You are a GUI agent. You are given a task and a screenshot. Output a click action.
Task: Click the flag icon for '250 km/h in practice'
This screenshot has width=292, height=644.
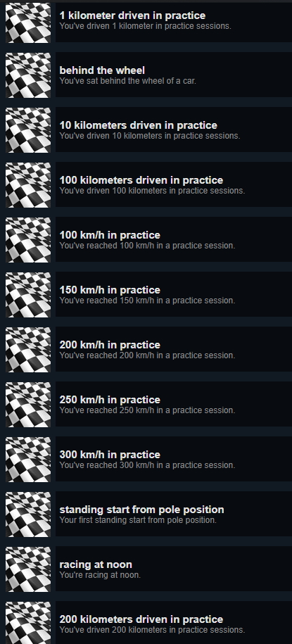28,405
